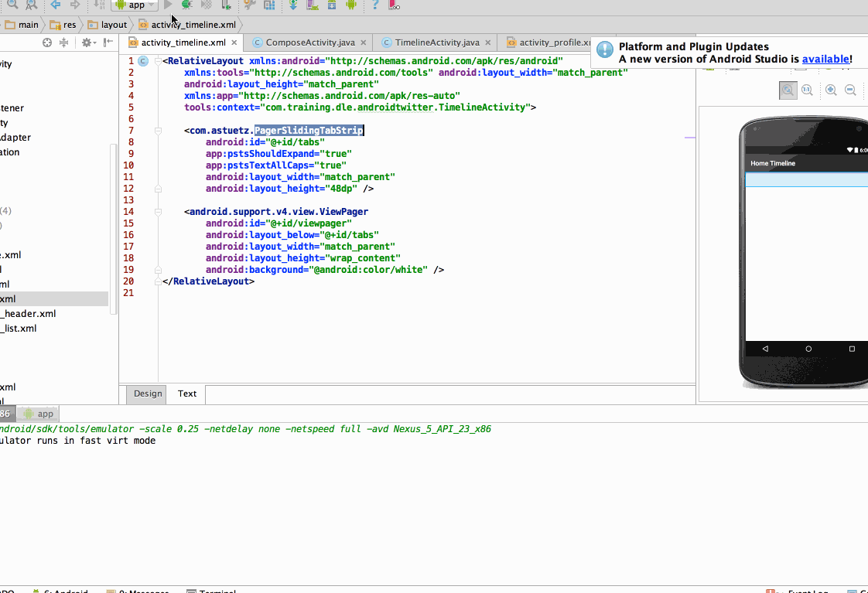Switch to the Design editor tab
The width and height of the screenshot is (868, 593).
pos(147,394)
